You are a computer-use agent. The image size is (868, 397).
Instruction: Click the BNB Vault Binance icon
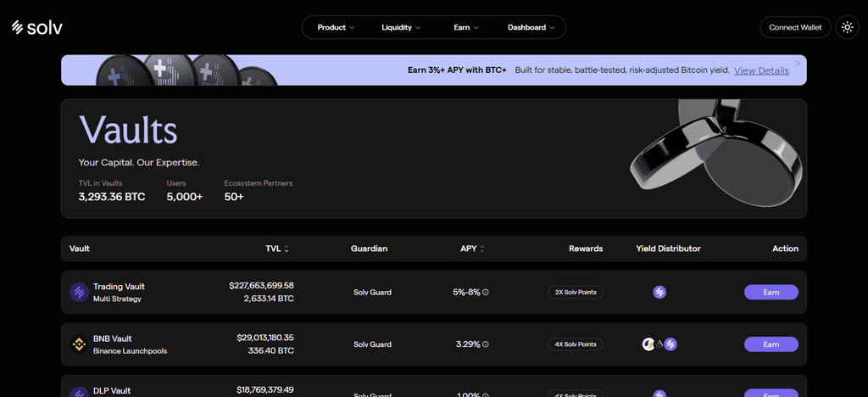[79, 344]
